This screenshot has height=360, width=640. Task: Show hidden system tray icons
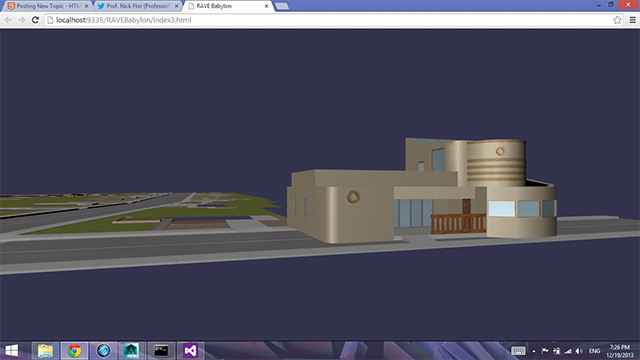(x=533, y=351)
